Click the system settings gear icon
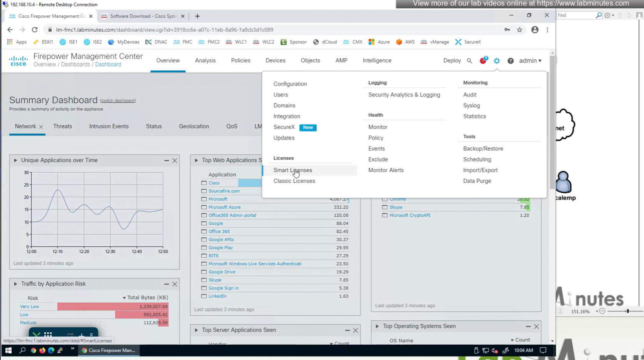 497,61
